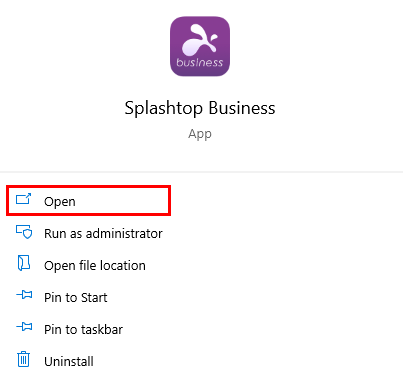
Task: Click the Uninstall trash can icon
Action: coord(23,359)
